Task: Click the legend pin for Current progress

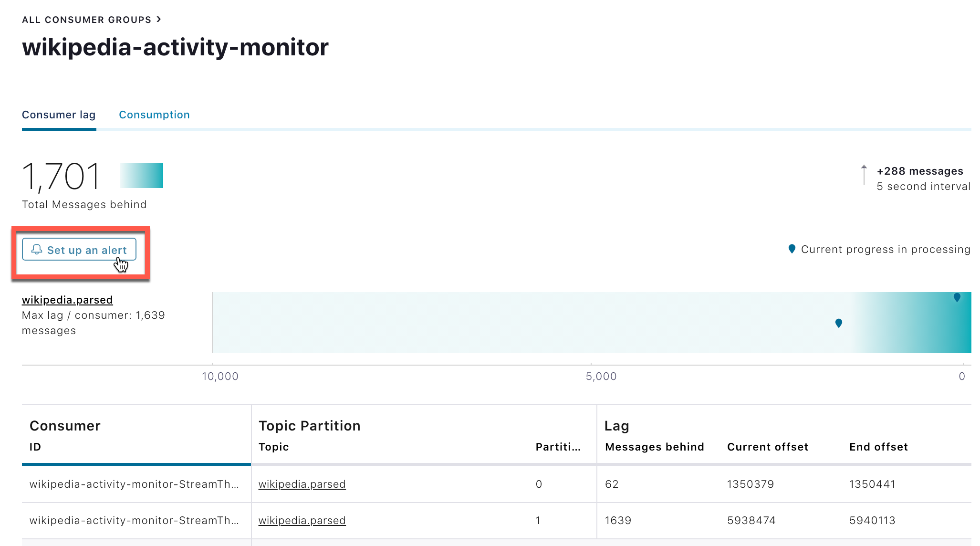Action: tap(792, 249)
